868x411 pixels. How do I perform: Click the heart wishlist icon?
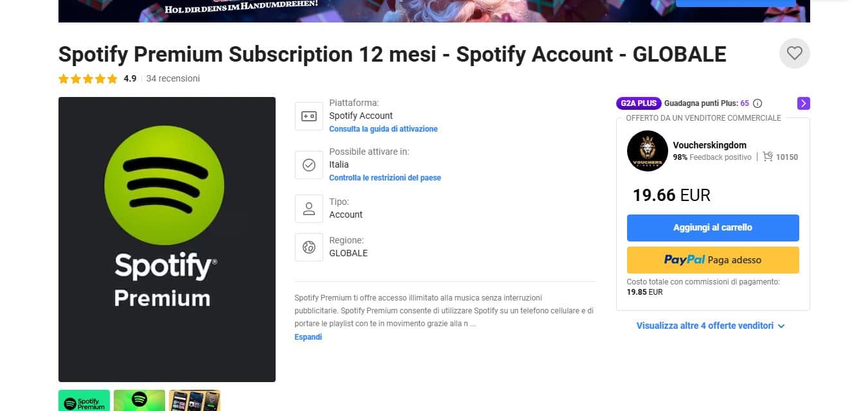[x=794, y=53]
